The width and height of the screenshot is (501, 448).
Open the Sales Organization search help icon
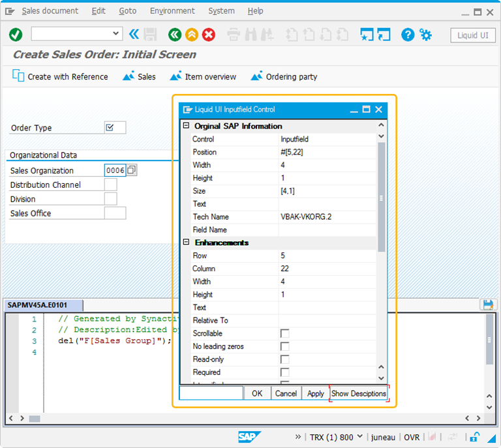click(x=132, y=170)
